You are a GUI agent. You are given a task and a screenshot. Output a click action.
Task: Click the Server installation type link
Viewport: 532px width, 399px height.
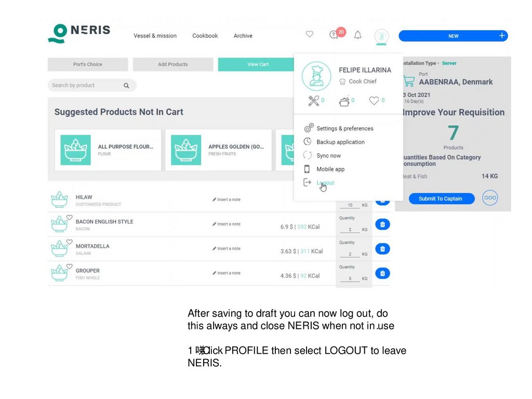click(x=449, y=63)
